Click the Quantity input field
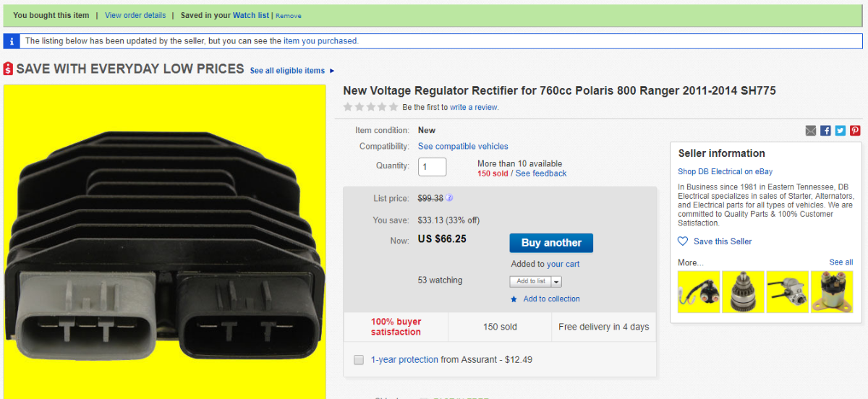 coord(432,167)
